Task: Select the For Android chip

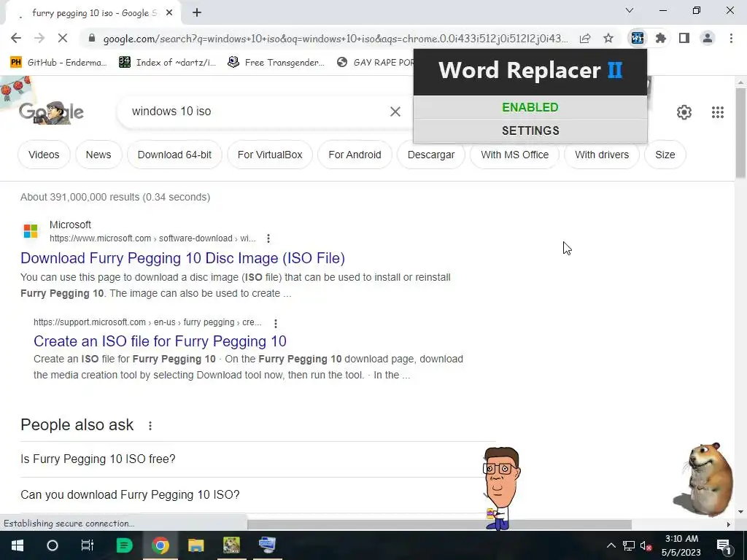Action: point(355,155)
